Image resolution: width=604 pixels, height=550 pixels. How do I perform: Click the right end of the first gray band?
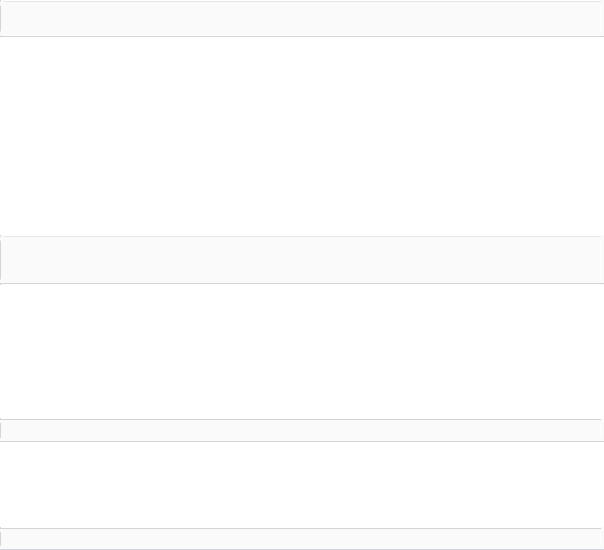coord(602,19)
